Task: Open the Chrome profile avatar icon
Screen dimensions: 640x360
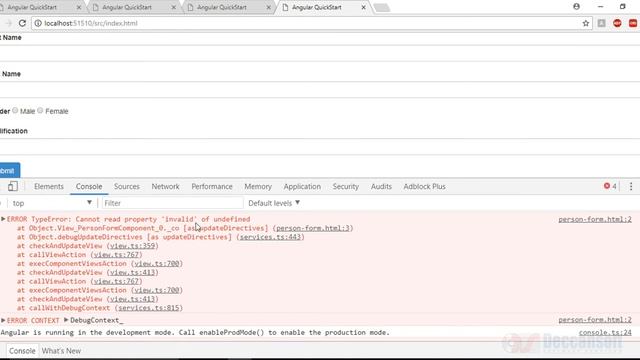Action: click(576, 7)
